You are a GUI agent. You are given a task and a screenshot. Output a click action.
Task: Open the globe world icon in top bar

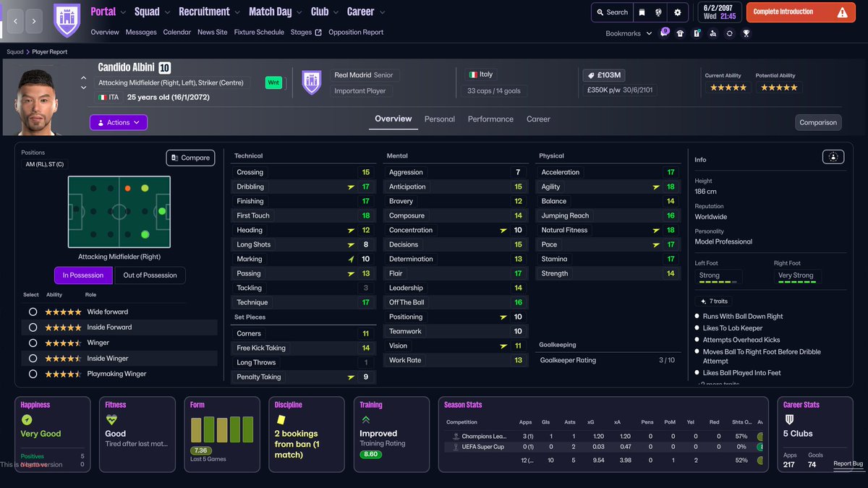(x=659, y=12)
